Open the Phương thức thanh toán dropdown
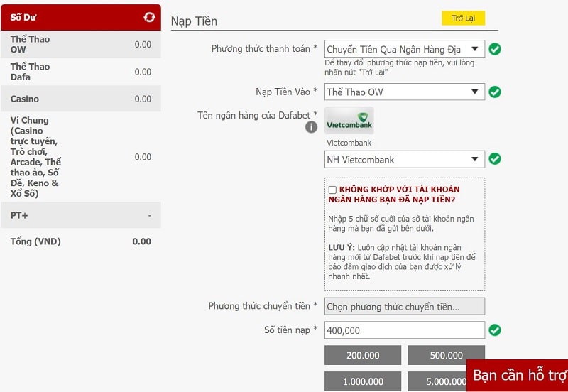568x392 pixels. [x=405, y=49]
